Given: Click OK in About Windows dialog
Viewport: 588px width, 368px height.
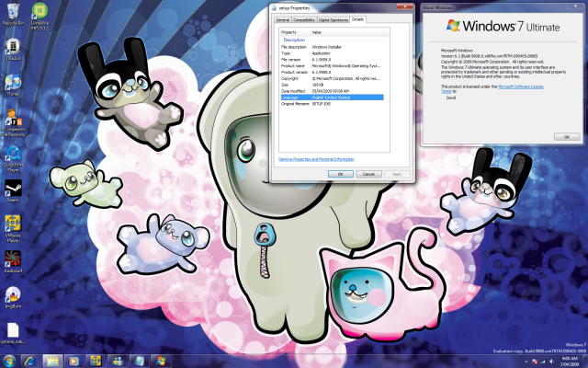Looking at the screenshot, I should pyautogui.click(x=567, y=137).
